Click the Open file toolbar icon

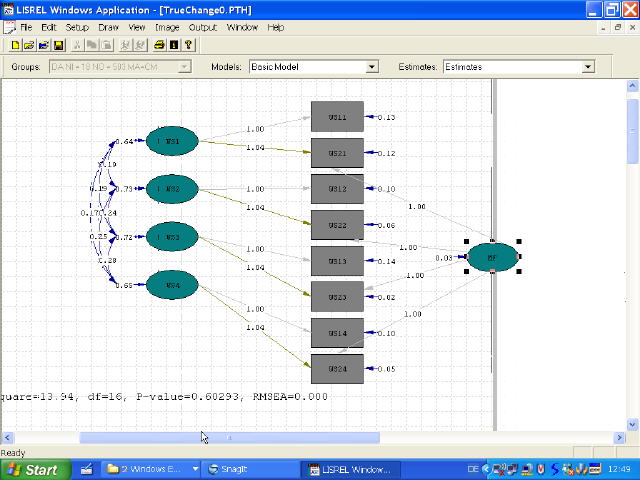click(x=30, y=45)
